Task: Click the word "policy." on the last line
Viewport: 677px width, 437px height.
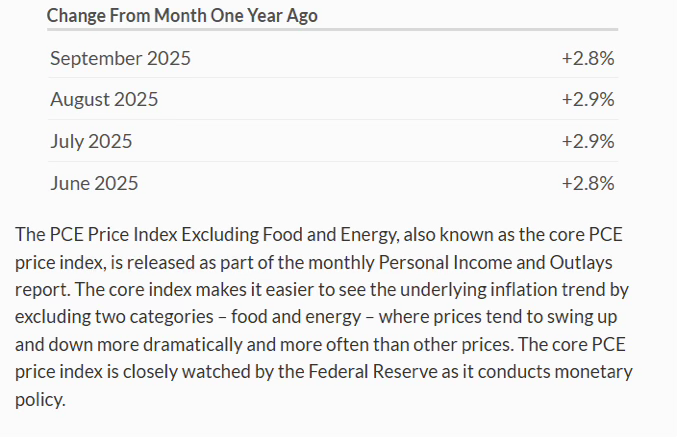Action: pyautogui.click(x=40, y=399)
